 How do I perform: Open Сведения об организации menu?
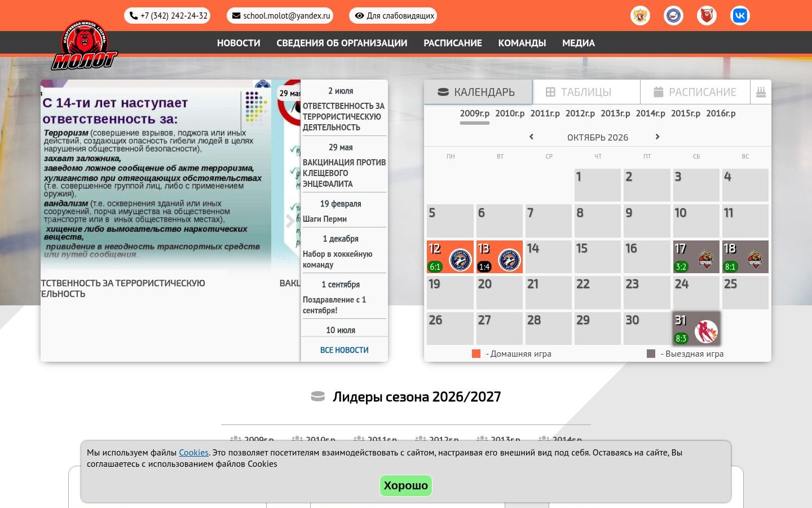point(342,43)
